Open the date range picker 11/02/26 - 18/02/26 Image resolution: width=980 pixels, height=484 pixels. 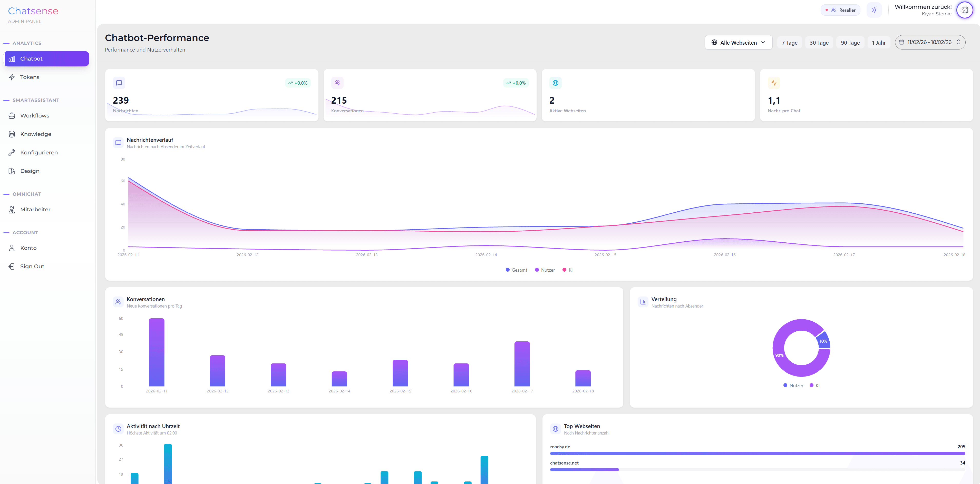[x=930, y=42]
